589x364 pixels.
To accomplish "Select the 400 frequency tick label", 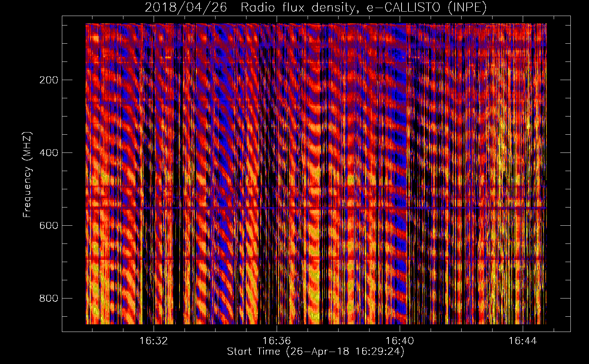I will click(49, 153).
